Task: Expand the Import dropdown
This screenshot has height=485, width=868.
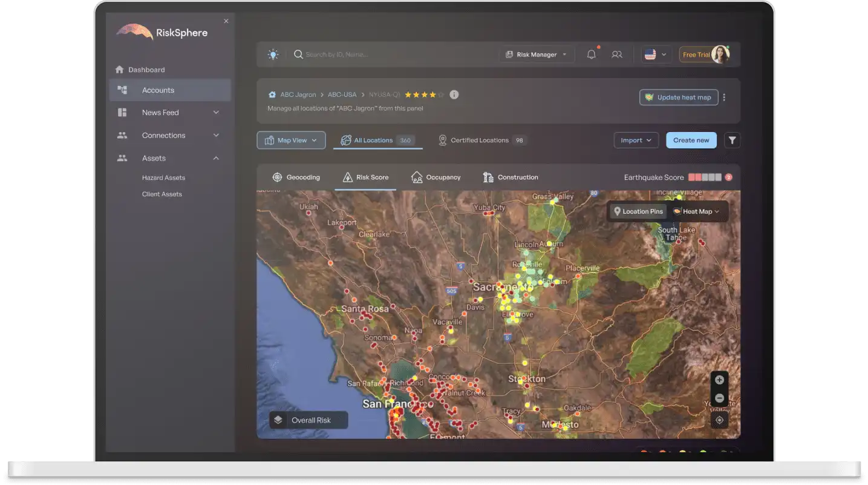Action: tap(636, 140)
